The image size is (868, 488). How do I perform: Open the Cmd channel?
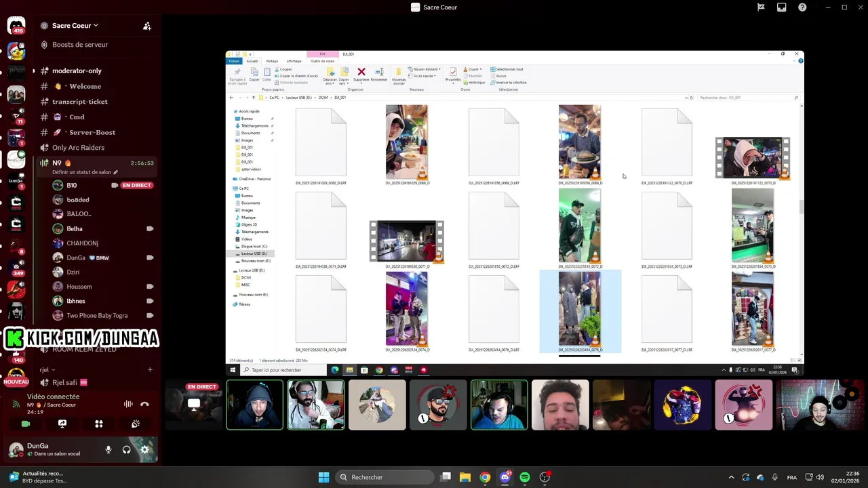point(77,117)
